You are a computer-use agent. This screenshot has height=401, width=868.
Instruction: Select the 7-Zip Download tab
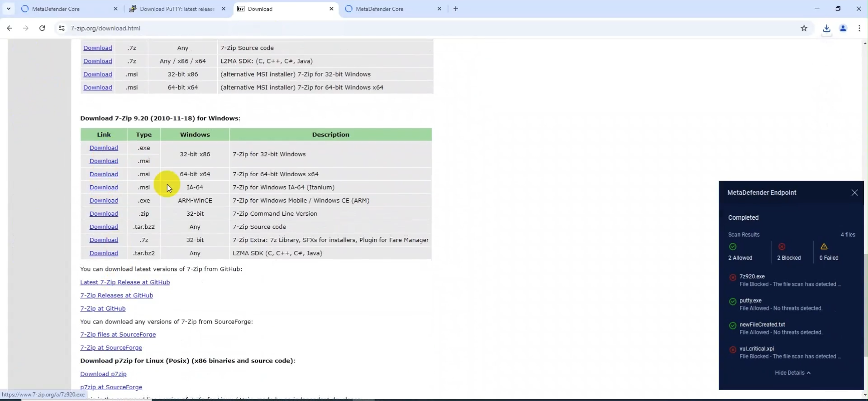point(286,9)
